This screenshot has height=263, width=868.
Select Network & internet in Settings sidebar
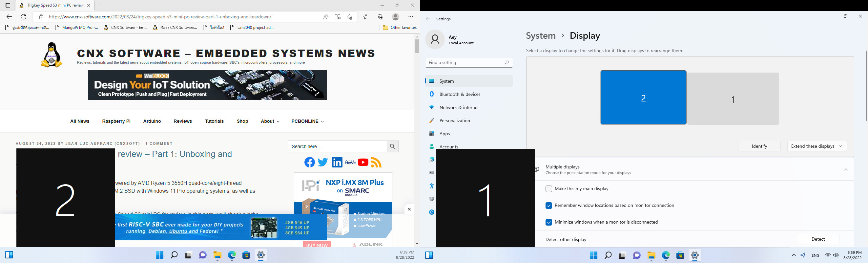click(x=469, y=108)
